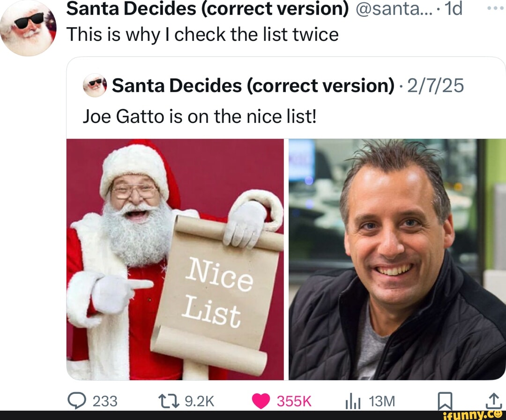Click the view count analytics icon

coord(352,401)
